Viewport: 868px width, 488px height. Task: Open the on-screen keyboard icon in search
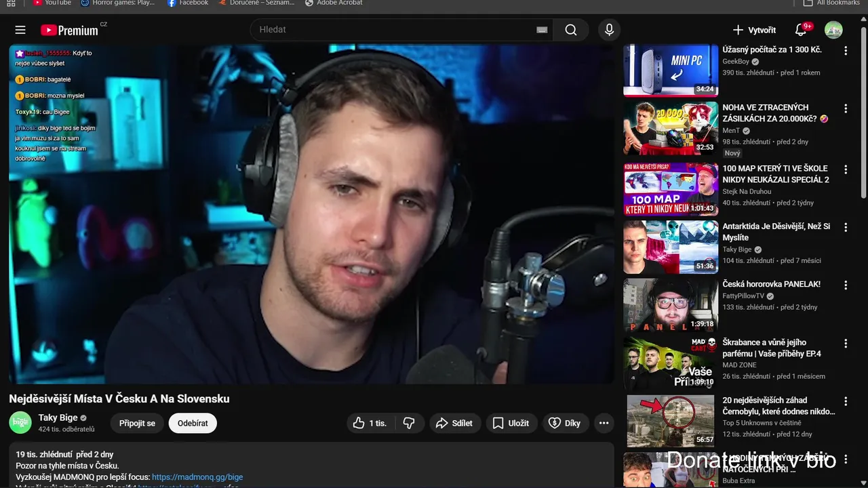pyautogui.click(x=541, y=30)
